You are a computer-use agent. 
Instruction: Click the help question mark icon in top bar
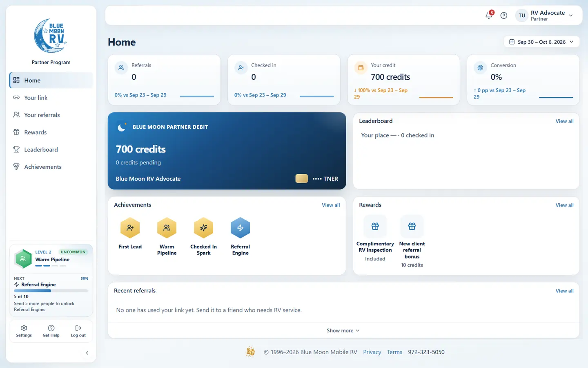coord(504,16)
